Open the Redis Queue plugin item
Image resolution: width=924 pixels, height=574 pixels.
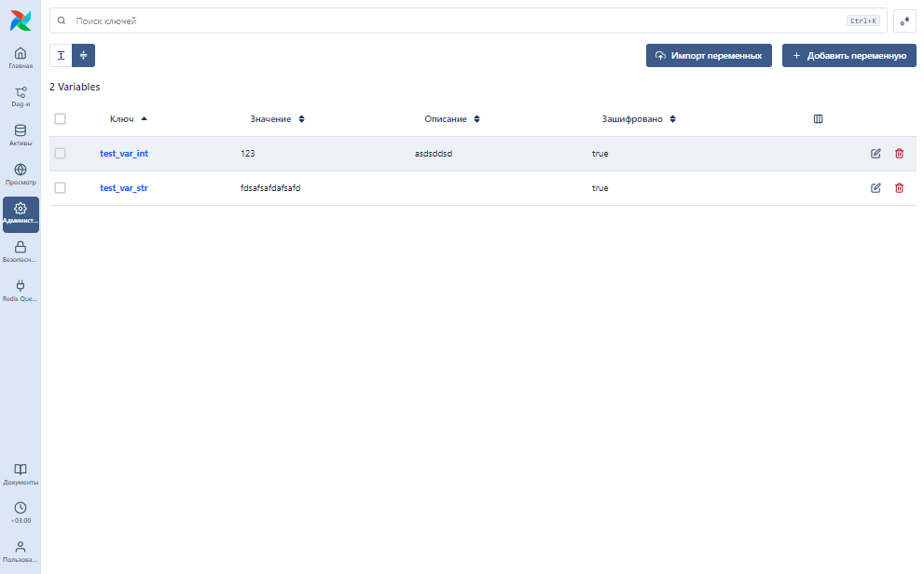pyautogui.click(x=21, y=292)
